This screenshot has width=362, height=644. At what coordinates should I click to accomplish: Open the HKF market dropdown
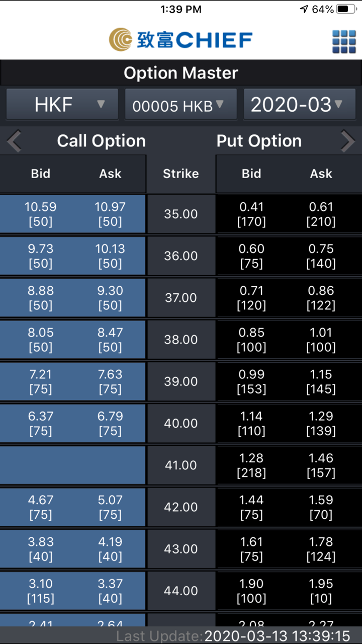[x=62, y=105]
